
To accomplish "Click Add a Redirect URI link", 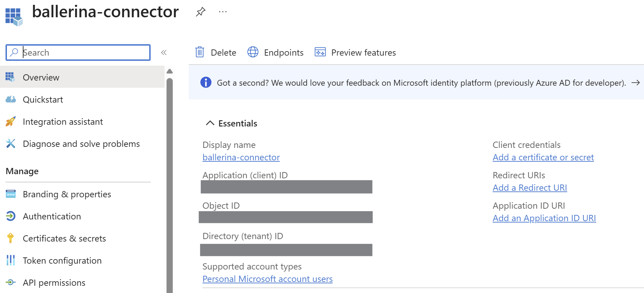I will coord(530,188).
